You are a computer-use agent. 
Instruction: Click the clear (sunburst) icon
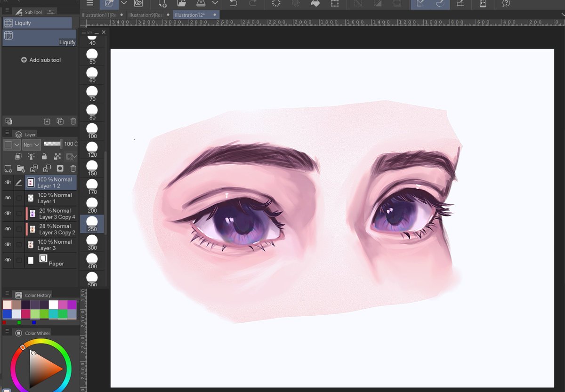(x=276, y=3)
